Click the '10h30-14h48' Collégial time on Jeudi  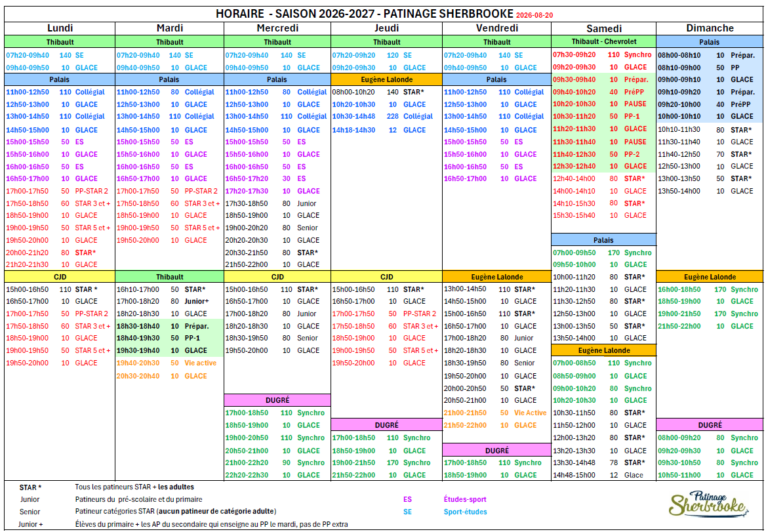[353, 116]
